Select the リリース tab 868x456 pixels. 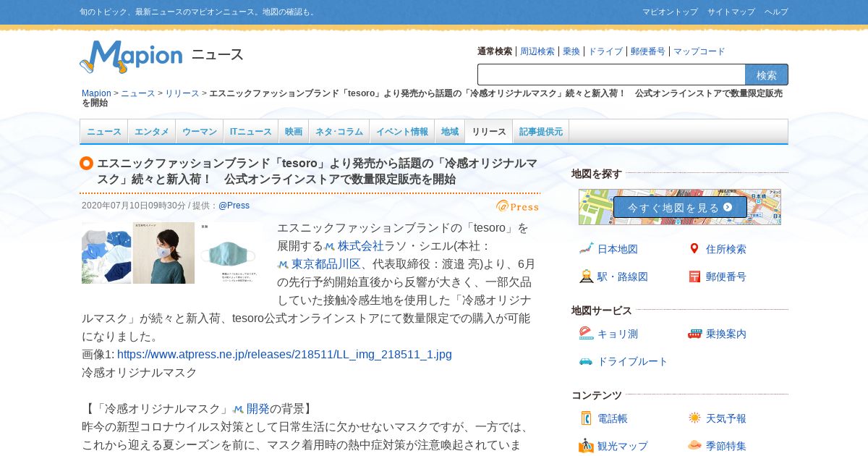pos(489,132)
